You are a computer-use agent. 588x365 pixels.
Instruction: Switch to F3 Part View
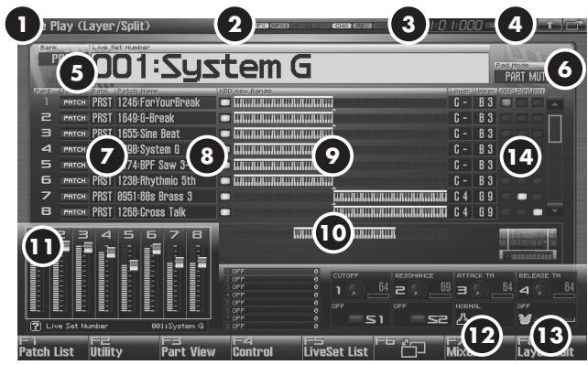(195, 348)
